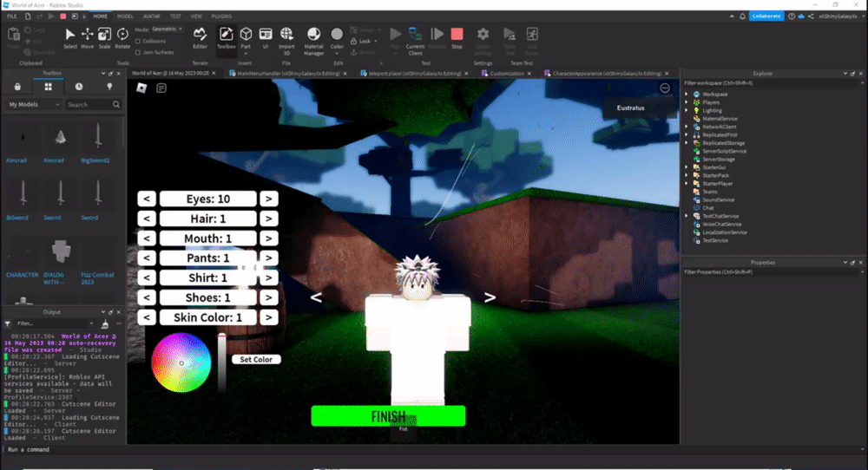Switch to the AVATAR ribbon tab
Screen dimensions: 868x470
151,16
